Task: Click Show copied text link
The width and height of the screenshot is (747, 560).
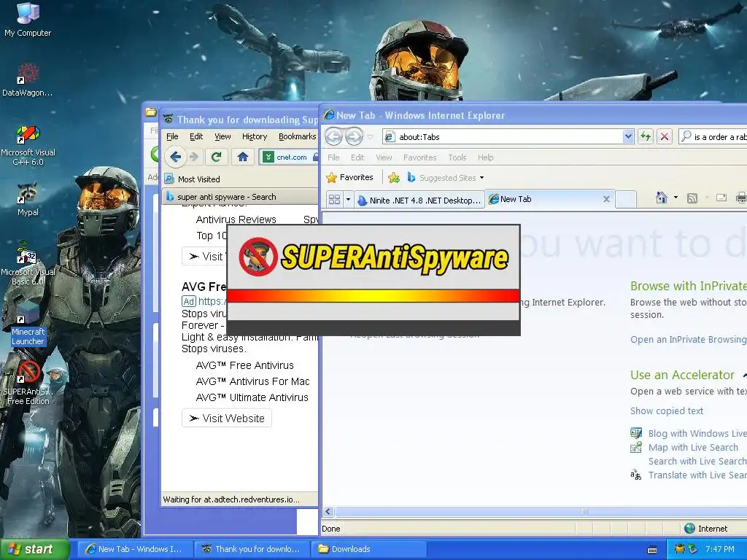Action: pyautogui.click(x=667, y=411)
